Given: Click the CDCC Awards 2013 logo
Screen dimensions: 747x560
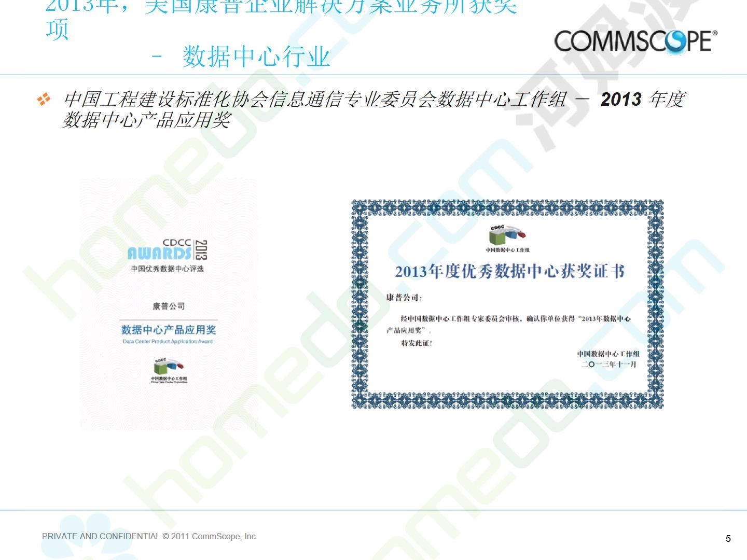Looking at the screenshot, I should [x=168, y=250].
